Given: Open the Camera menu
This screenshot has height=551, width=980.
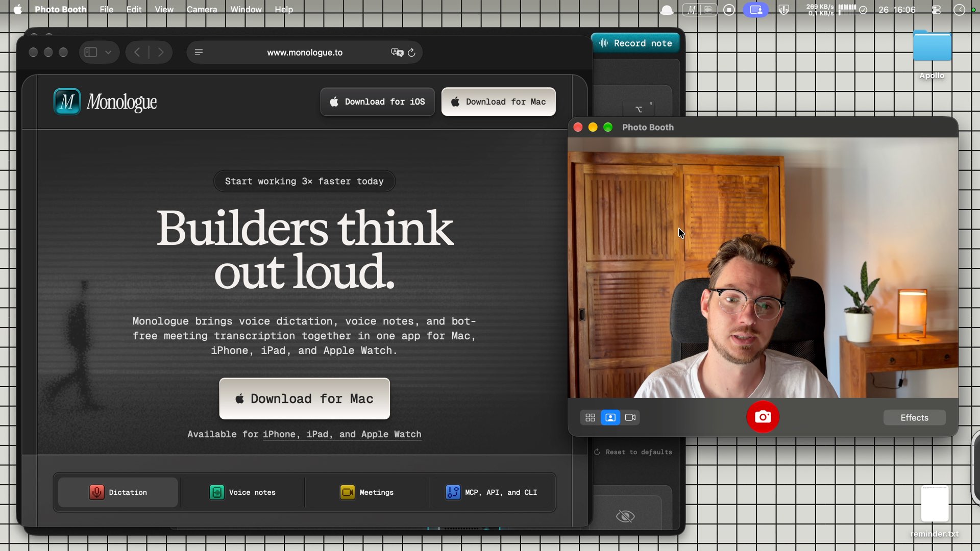Looking at the screenshot, I should click(202, 9).
